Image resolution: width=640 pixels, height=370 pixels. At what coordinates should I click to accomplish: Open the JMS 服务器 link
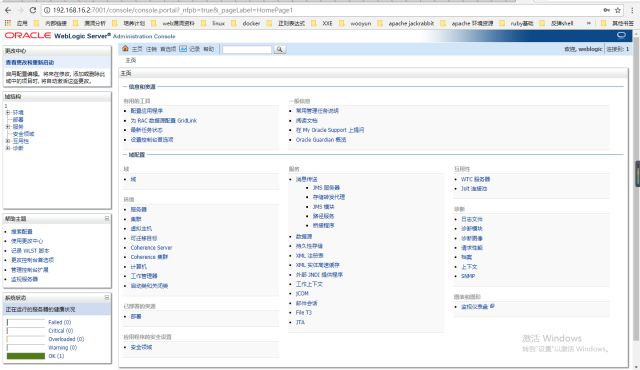pos(326,188)
